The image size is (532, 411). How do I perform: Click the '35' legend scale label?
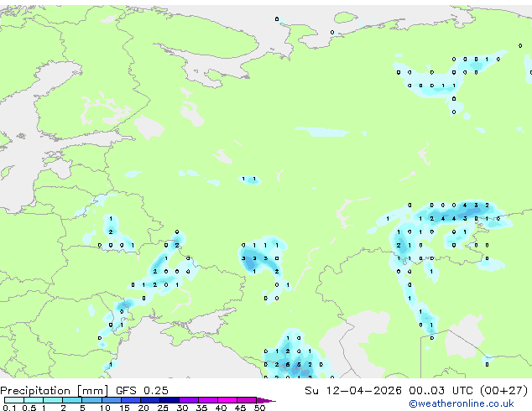(201, 408)
